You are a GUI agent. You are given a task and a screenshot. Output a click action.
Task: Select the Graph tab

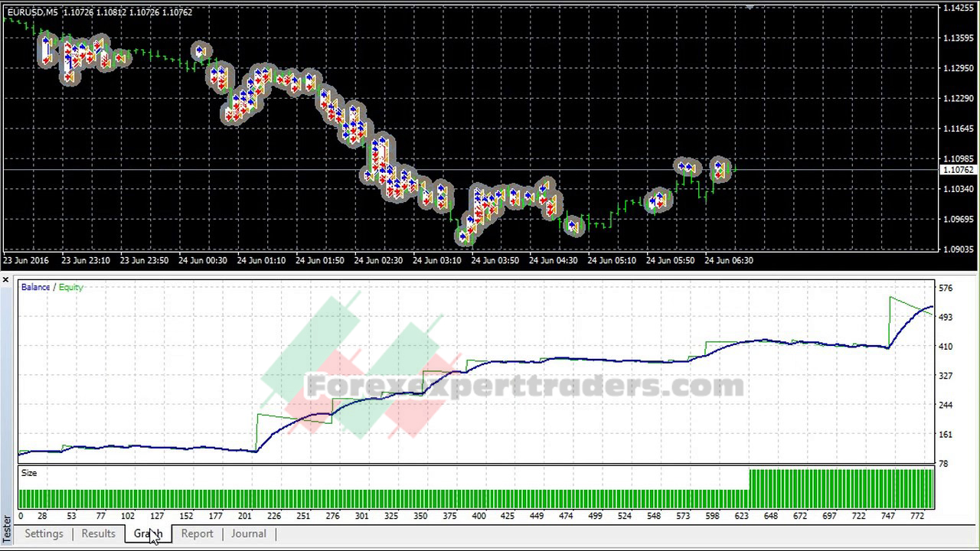(x=148, y=533)
